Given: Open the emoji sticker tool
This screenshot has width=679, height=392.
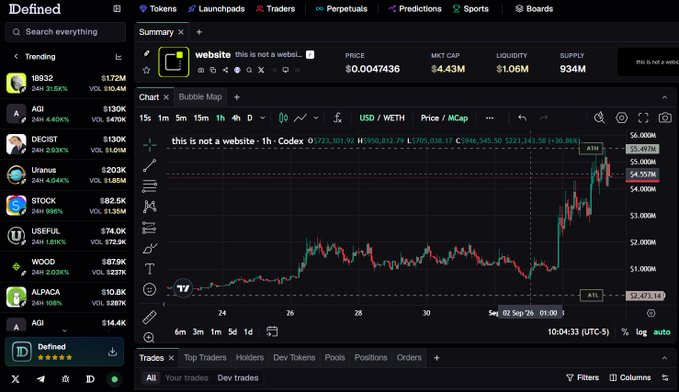Looking at the screenshot, I should pyautogui.click(x=149, y=289).
